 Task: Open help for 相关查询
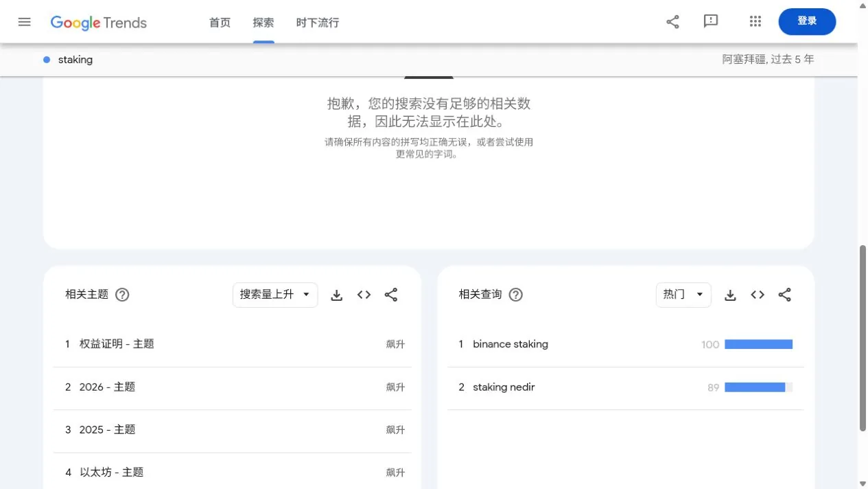[516, 295]
